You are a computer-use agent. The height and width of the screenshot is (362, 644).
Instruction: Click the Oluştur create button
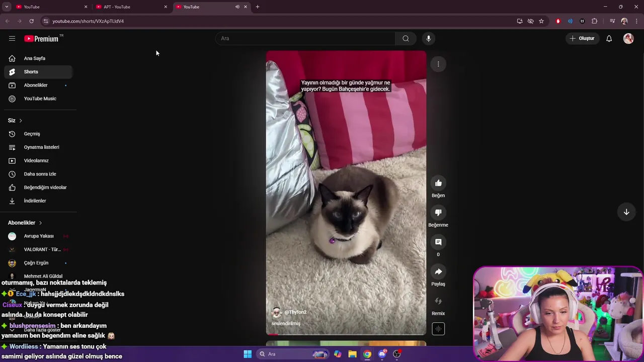582,38
